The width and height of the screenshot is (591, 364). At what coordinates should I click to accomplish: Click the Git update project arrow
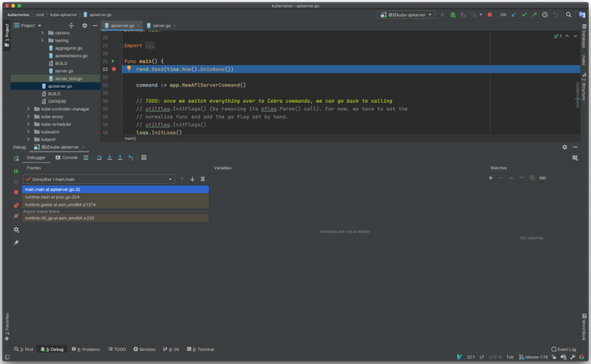click(514, 14)
